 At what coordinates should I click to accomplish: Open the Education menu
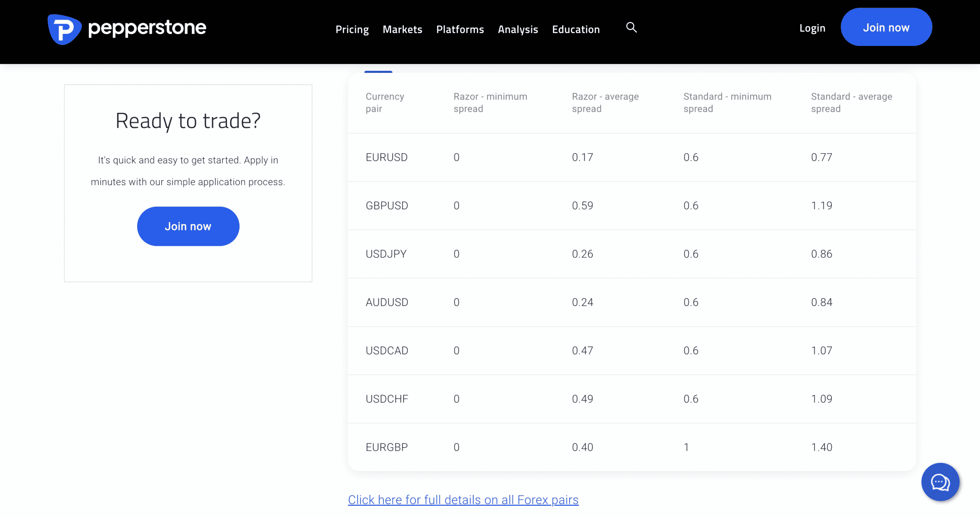[x=576, y=29]
